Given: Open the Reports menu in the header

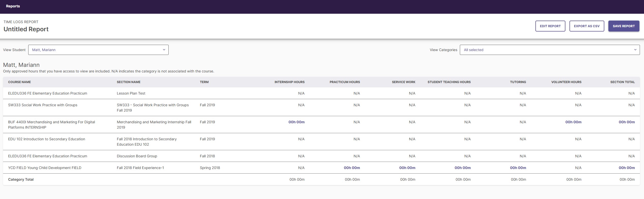Looking at the screenshot, I should click(13, 6).
